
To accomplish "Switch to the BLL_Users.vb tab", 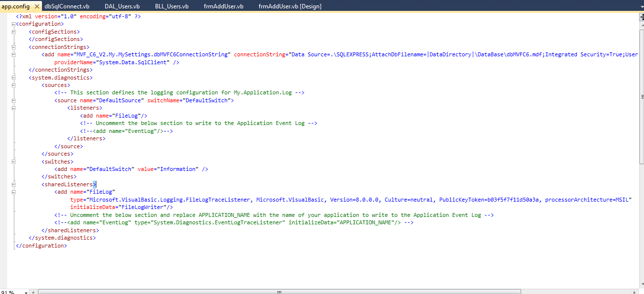I will point(171,6).
